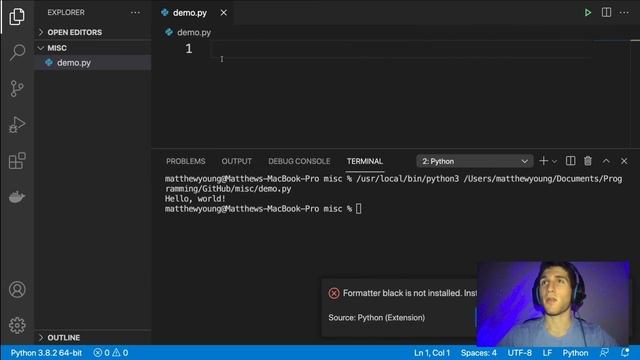
Task: Change the UTF-8 file encoding
Action: click(x=520, y=353)
